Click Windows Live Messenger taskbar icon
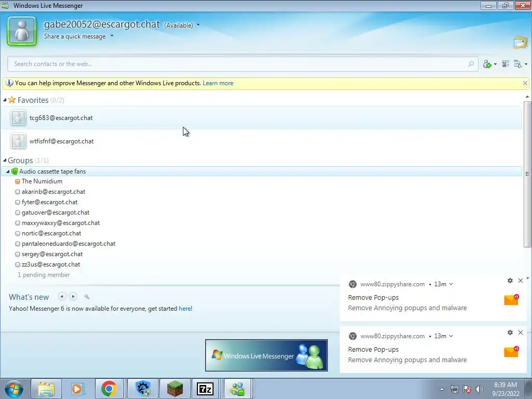Screen dimensions: 532x399 click(237, 389)
